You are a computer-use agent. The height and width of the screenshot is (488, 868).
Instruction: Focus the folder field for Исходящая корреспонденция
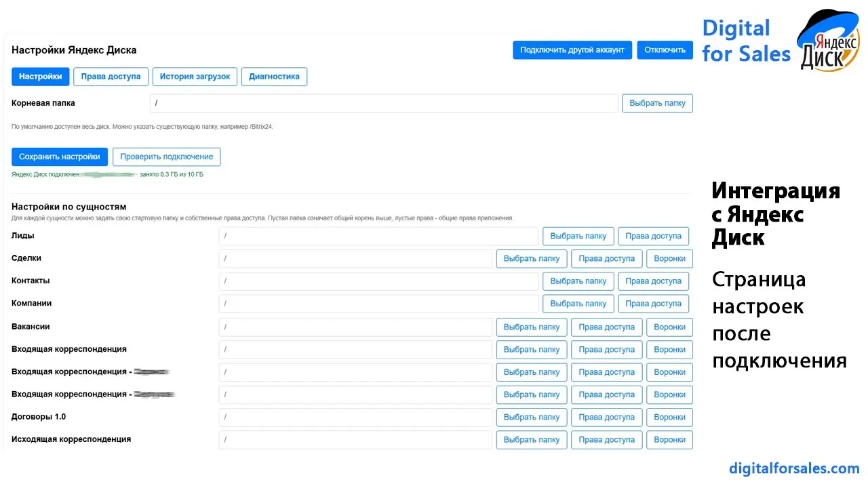click(x=355, y=440)
